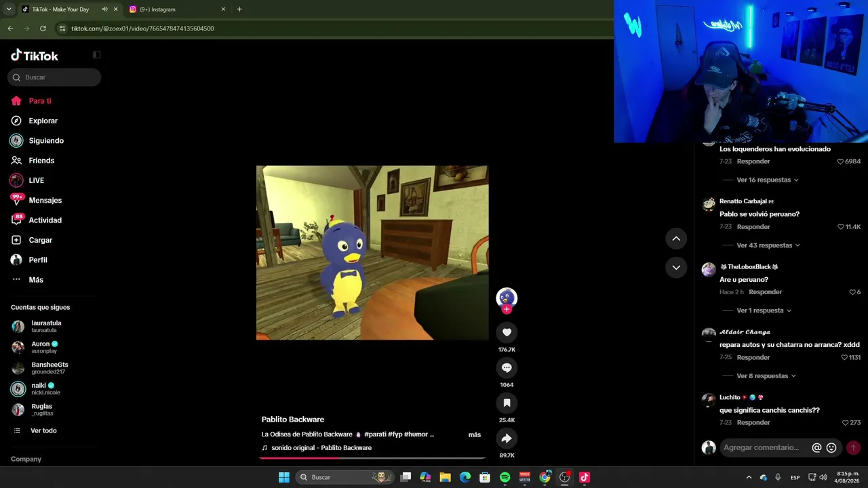The height and width of the screenshot is (488, 868).
Task: Open File Explorer from the taskbar
Action: pyautogui.click(x=445, y=477)
